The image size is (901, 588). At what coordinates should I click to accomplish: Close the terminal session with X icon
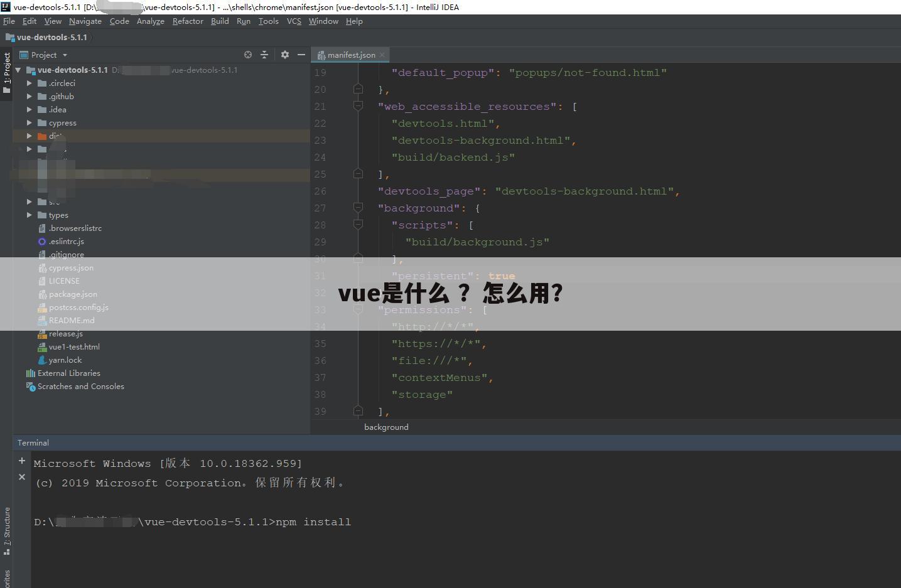[22, 477]
